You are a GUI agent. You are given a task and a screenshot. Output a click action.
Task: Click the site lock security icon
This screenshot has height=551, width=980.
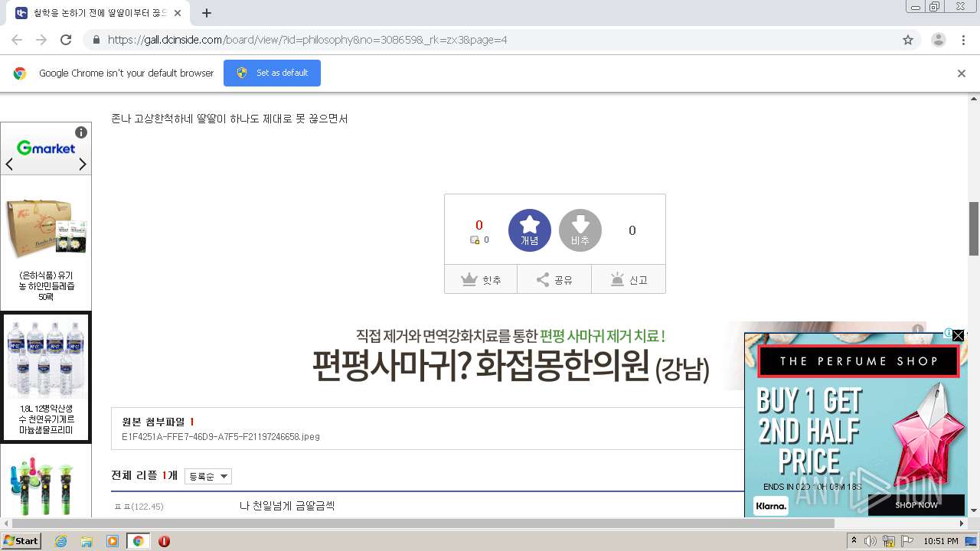[x=96, y=40]
